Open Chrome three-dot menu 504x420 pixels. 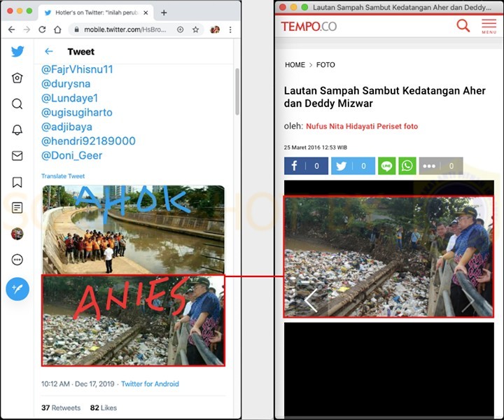(x=231, y=29)
